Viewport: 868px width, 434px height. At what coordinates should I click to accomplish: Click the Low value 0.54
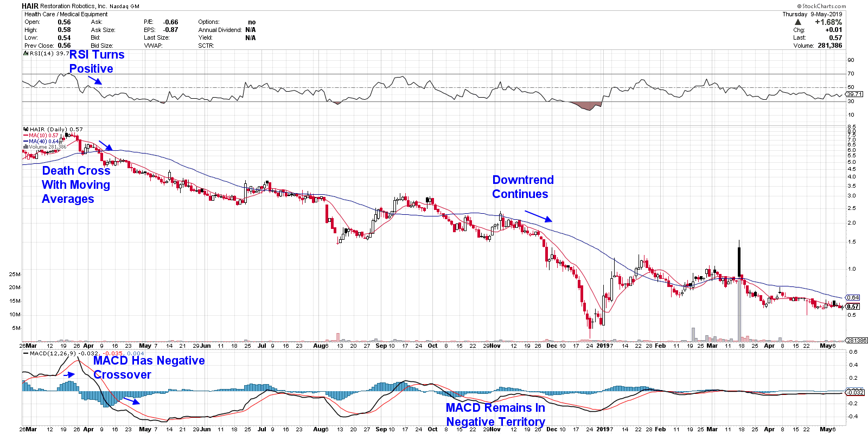click(64, 38)
